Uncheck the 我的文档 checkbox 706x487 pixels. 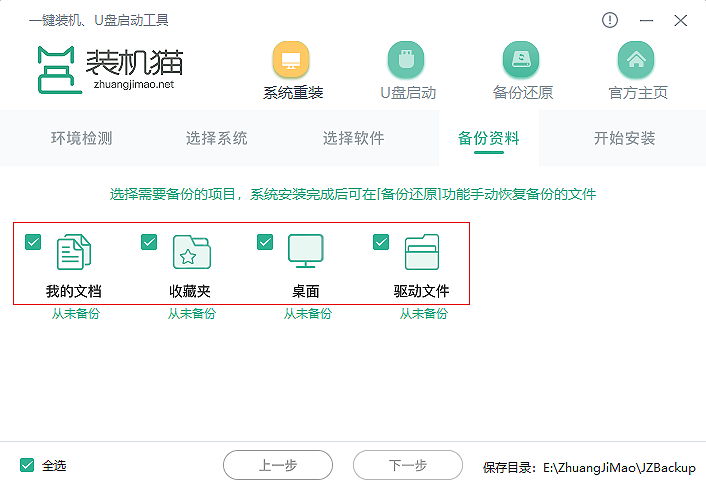pyautogui.click(x=33, y=242)
